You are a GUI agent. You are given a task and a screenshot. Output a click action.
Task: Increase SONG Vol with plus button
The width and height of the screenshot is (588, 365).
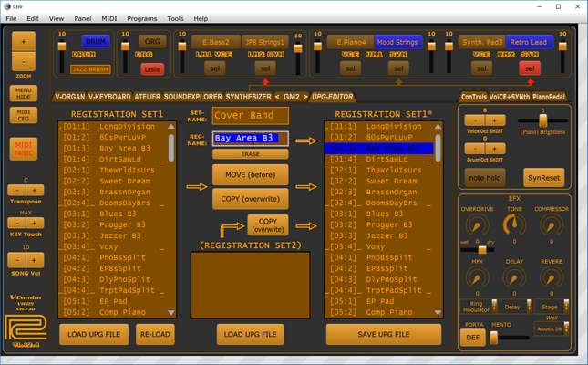pos(35,260)
